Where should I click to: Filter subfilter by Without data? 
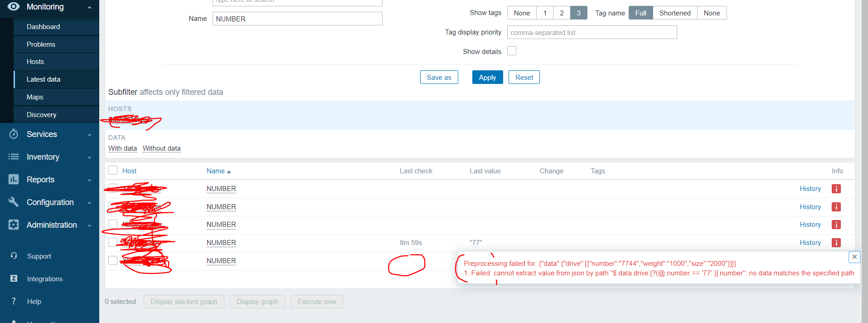[x=161, y=148]
